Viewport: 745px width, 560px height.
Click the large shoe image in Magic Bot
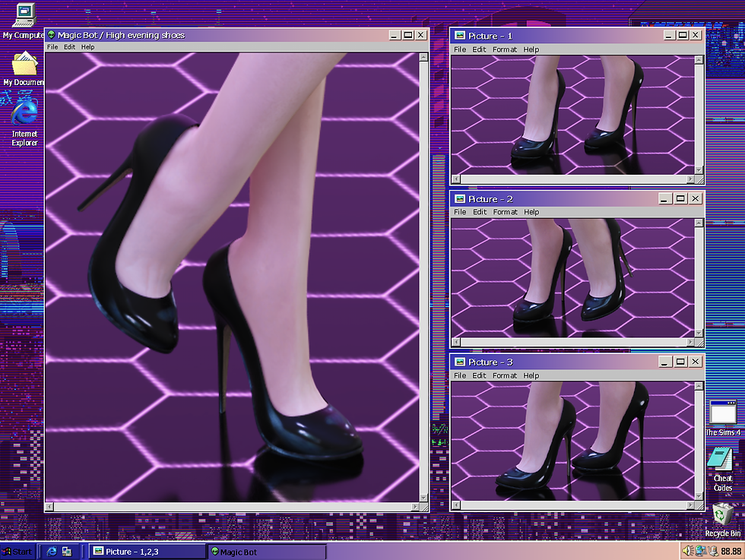[233, 277]
